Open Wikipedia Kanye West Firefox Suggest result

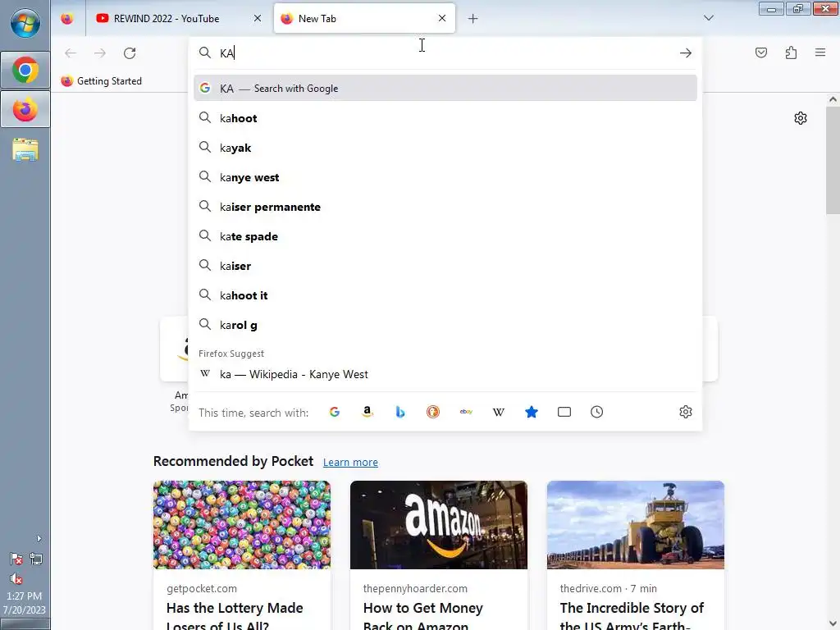coord(445,374)
